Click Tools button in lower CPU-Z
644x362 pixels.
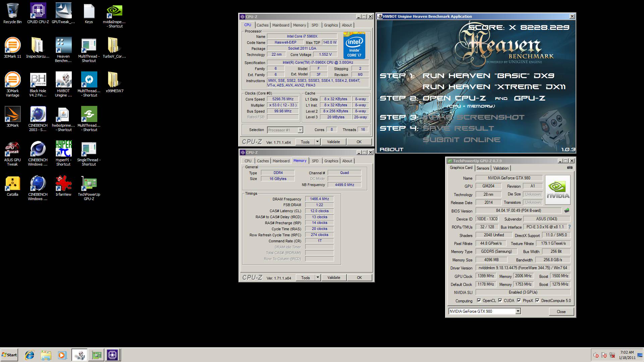coord(305,278)
